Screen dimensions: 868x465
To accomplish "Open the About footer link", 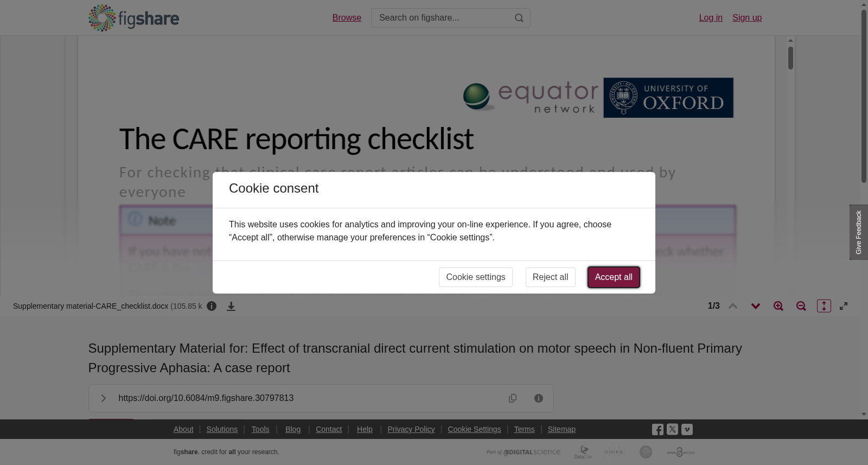I will (183, 429).
